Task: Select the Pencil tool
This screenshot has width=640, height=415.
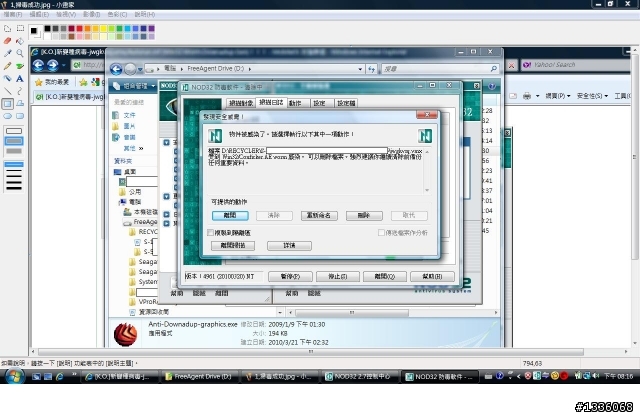Action: (x=7, y=66)
